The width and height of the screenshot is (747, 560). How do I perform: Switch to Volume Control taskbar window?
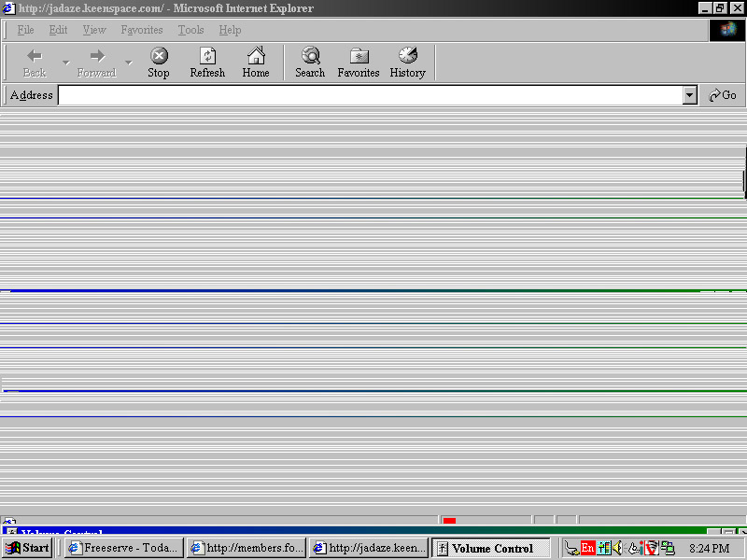tap(491, 548)
